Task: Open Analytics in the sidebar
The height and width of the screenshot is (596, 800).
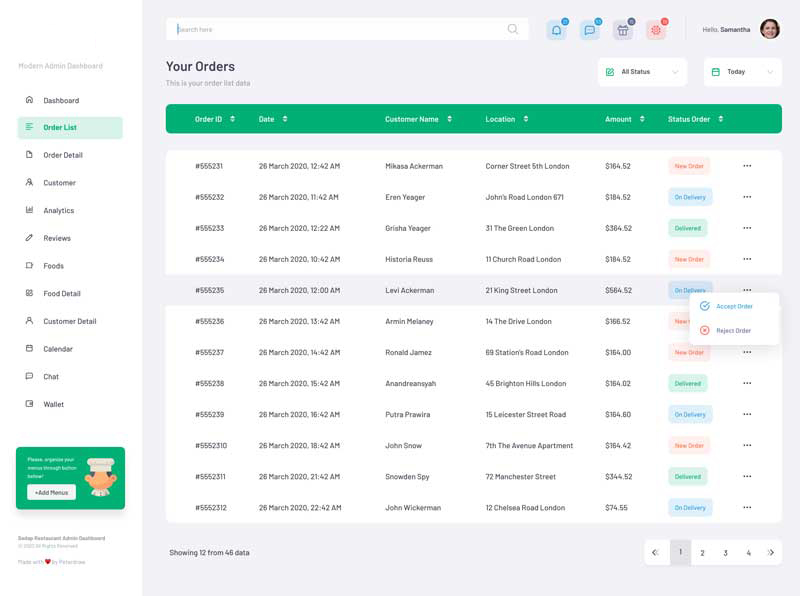Action: coord(58,211)
